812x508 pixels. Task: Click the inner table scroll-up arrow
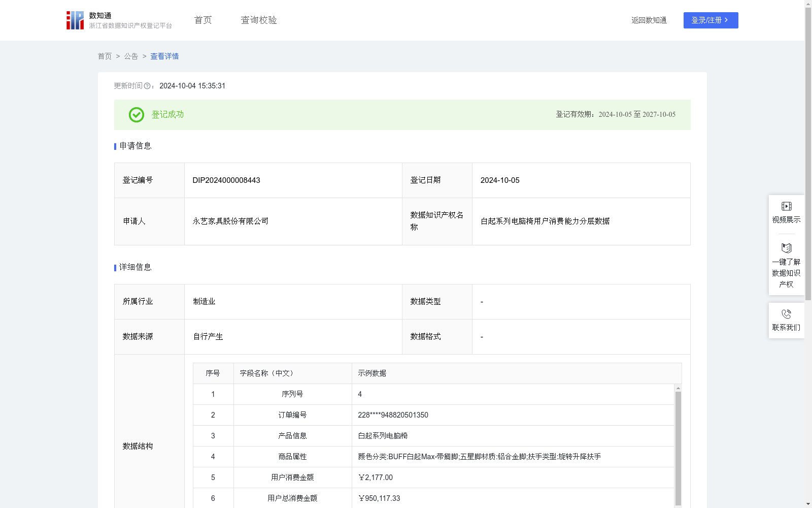[678, 388]
